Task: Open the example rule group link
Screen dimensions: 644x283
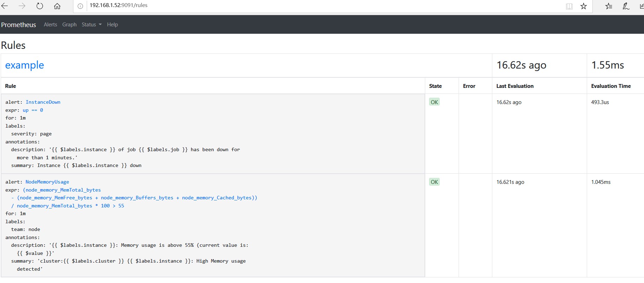Action: pos(25,65)
